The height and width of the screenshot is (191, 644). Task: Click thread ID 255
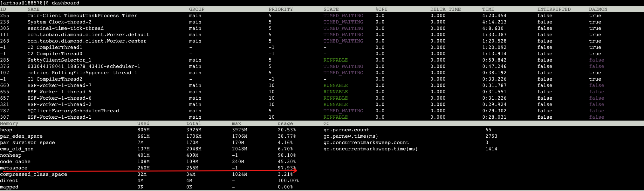pyautogui.click(x=4, y=16)
